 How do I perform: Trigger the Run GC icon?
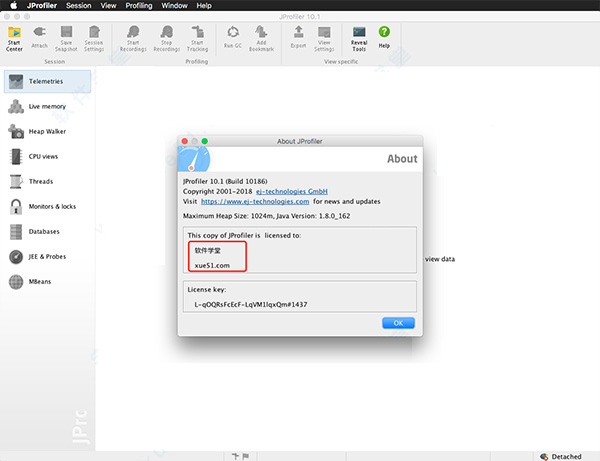(233, 38)
